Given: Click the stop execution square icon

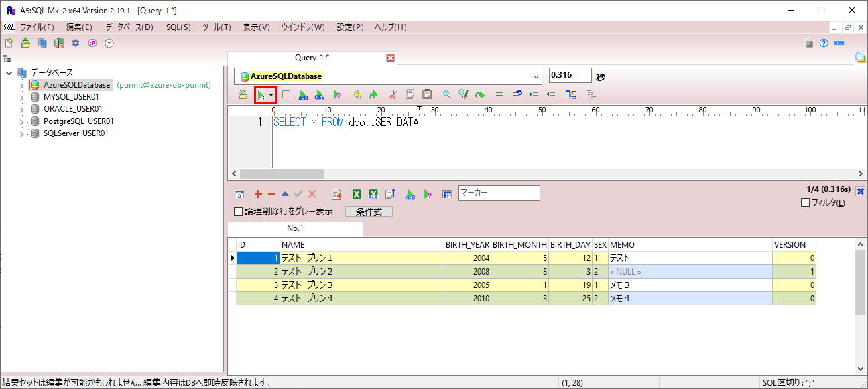Looking at the screenshot, I should [x=286, y=94].
